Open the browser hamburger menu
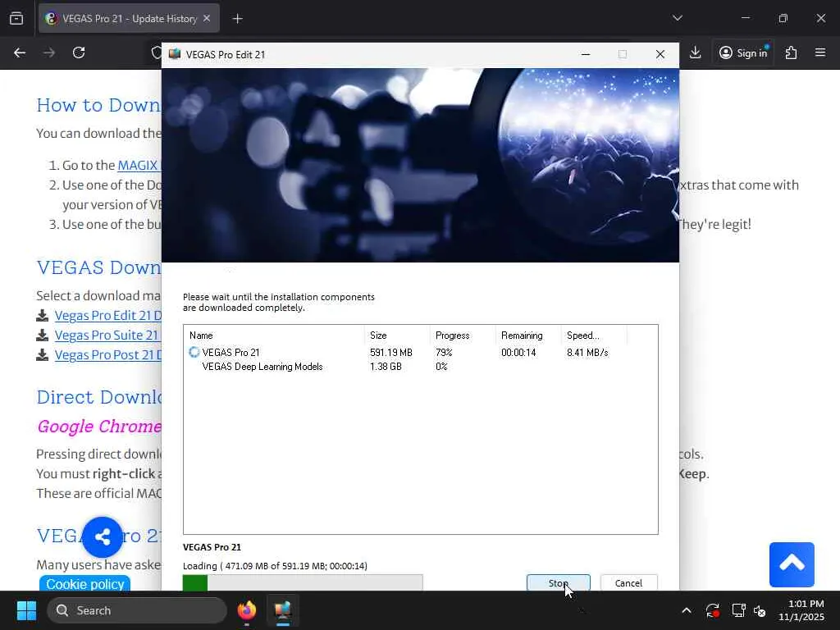Image resolution: width=840 pixels, height=630 pixels. [x=820, y=52]
